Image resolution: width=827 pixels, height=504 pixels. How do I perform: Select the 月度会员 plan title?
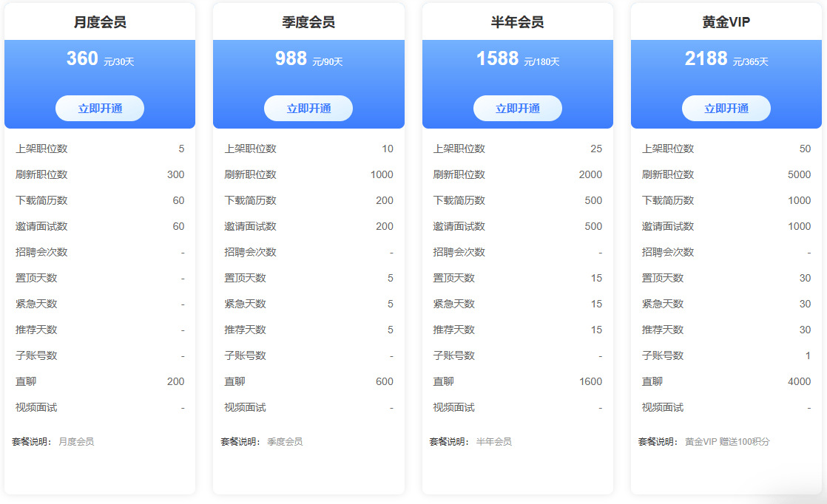tap(100, 19)
